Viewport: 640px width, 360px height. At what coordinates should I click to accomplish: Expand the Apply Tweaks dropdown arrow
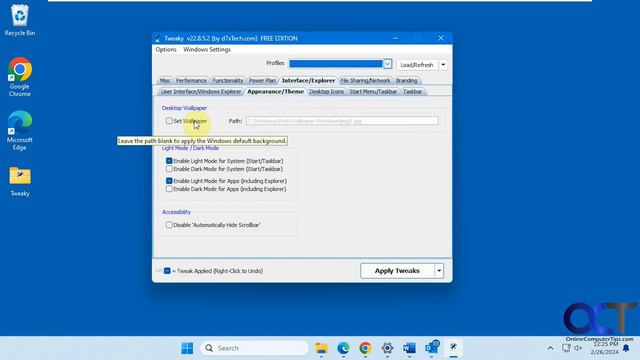click(439, 271)
